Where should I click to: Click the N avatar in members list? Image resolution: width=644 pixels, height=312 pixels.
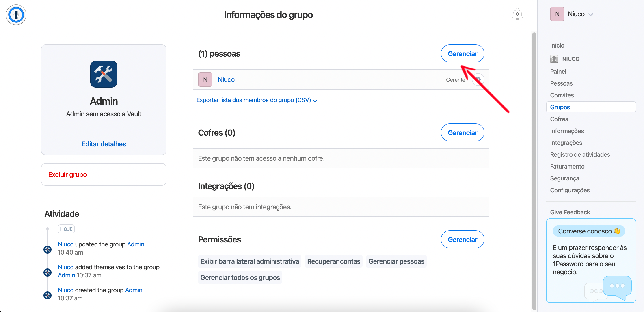coord(205,79)
